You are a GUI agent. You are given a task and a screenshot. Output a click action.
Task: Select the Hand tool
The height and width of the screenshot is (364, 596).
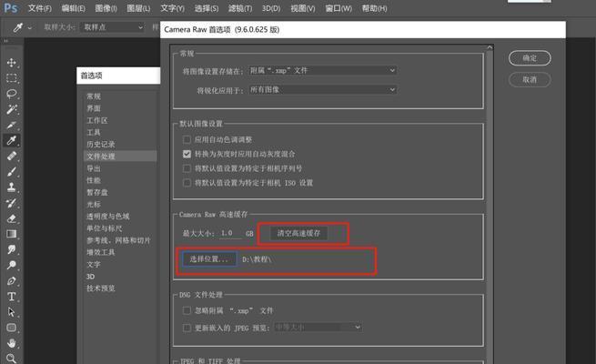(12, 343)
